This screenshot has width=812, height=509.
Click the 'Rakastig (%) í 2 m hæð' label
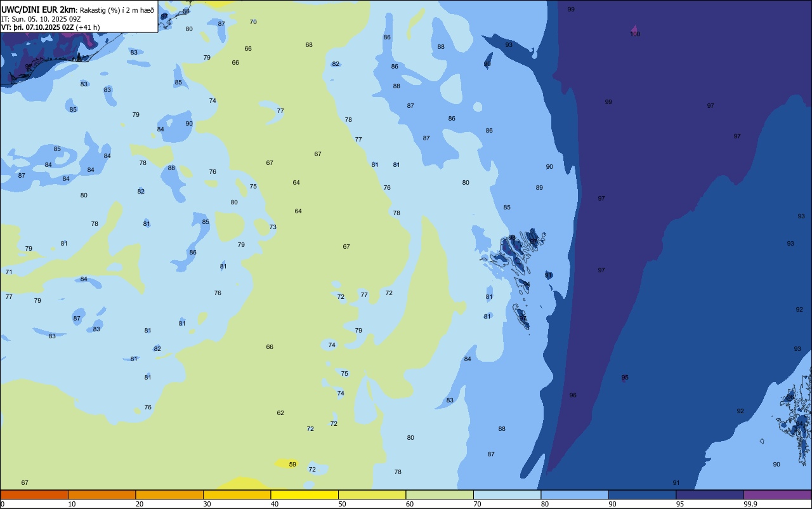116,10
